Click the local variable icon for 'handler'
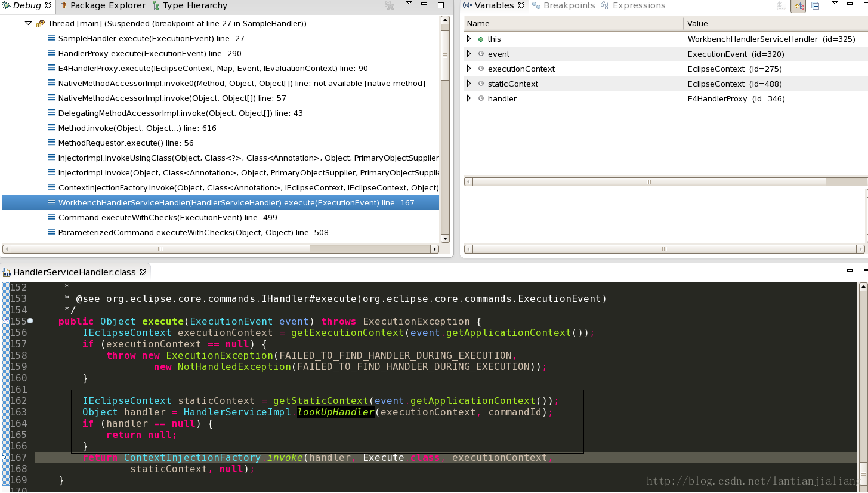 point(481,98)
